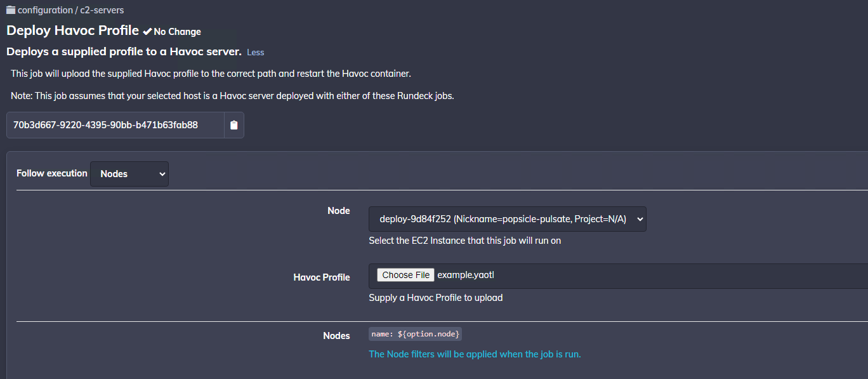Image resolution: width=868 pixels, height=379 pixels.
Task: Click the Havoc Profile field label
Action: (322, 277)
